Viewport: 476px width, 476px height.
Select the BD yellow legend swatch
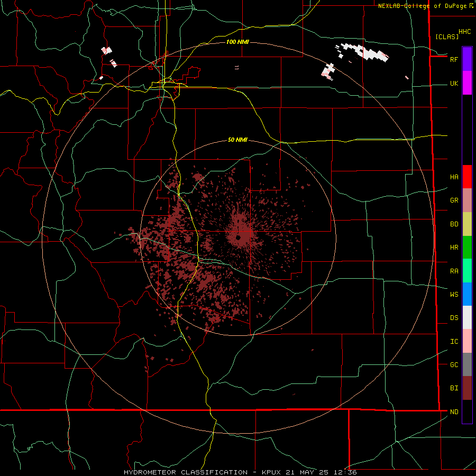(467, 224)
